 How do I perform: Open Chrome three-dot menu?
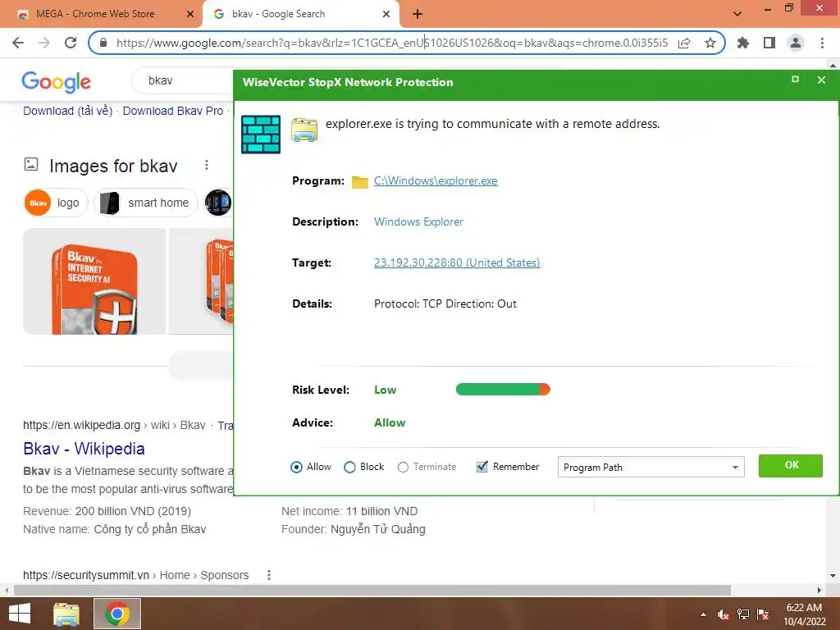click(x=822, y=43)
